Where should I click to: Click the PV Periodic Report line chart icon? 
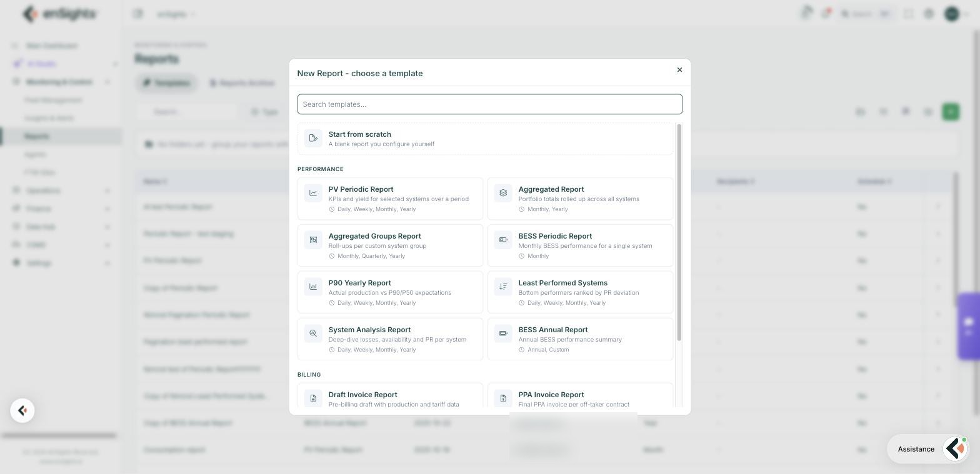(313, 193)
